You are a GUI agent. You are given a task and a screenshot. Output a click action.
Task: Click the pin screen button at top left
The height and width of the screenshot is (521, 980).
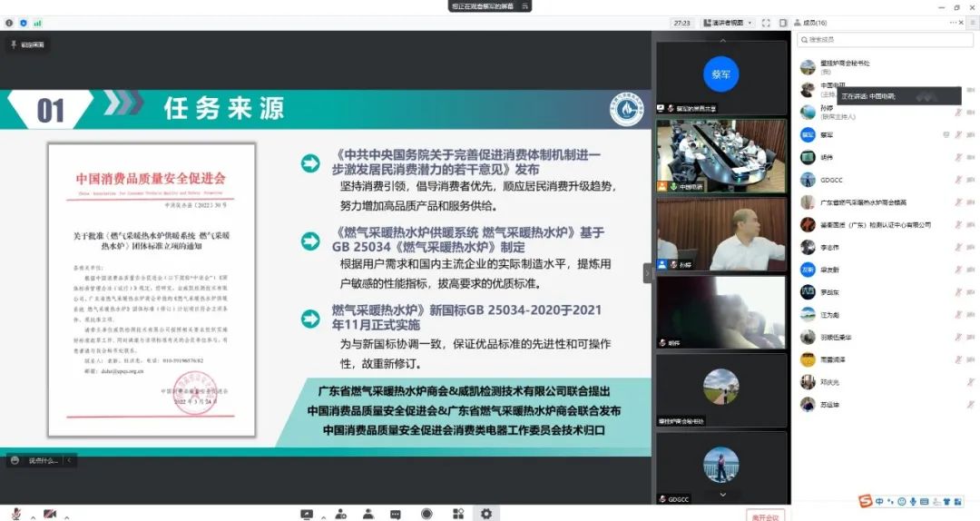27,44
